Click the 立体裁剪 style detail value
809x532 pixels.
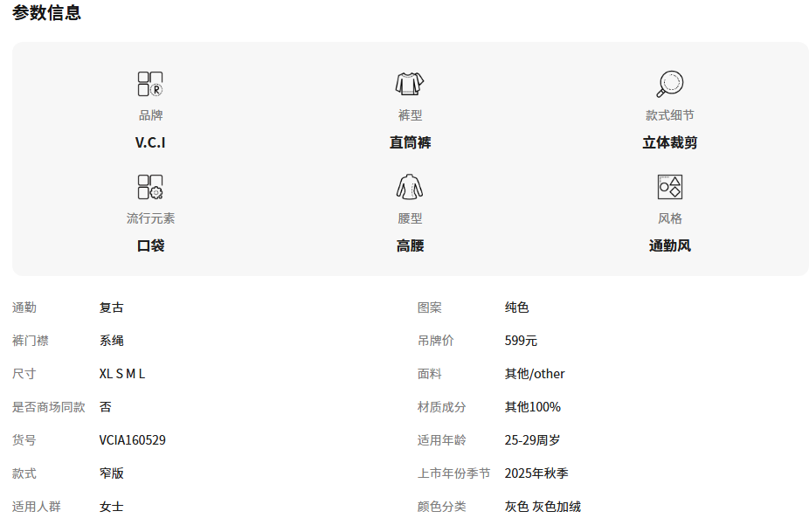[669, 142]
